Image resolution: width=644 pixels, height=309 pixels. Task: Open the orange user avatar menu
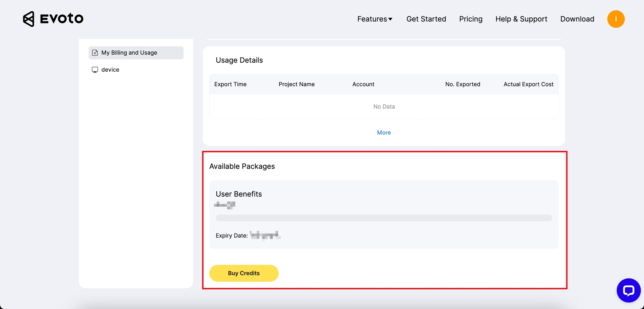click(x=616, y=19)
